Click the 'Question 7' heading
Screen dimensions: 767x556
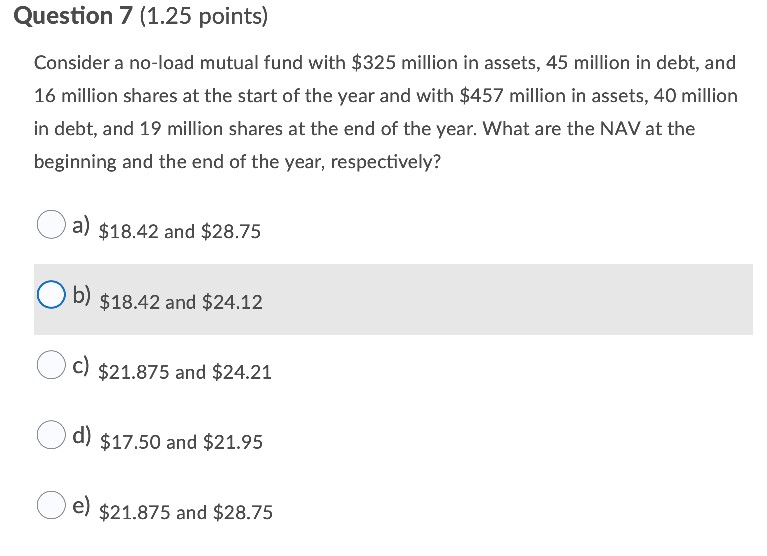click(x=73, y=16)
